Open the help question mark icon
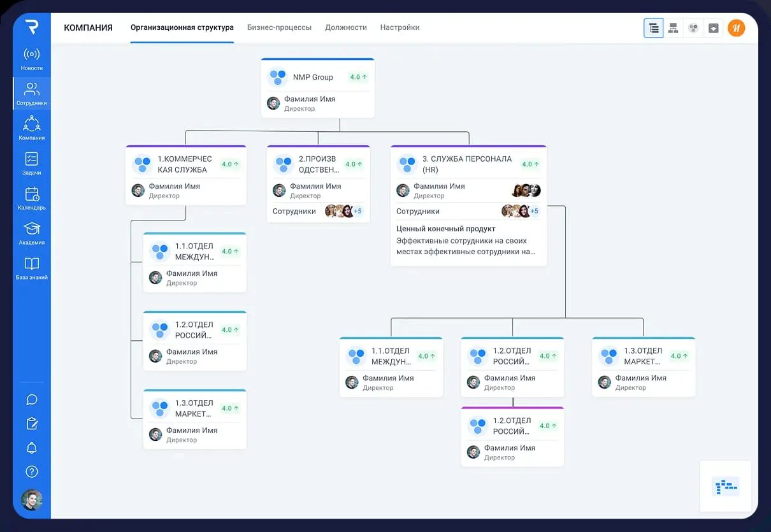Viewport: 771px width, 532px height. (x=31, y=471)
